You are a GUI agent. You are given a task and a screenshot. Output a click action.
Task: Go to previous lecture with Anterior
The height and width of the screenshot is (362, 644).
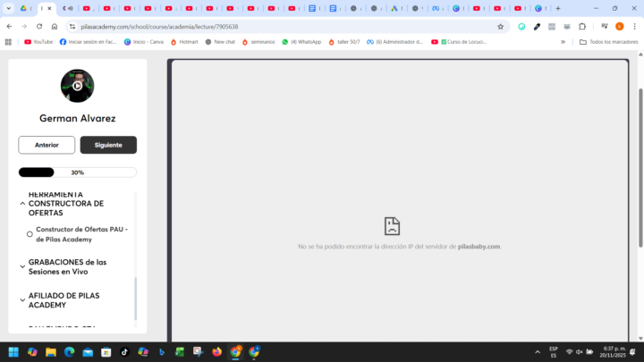(47, 145)
